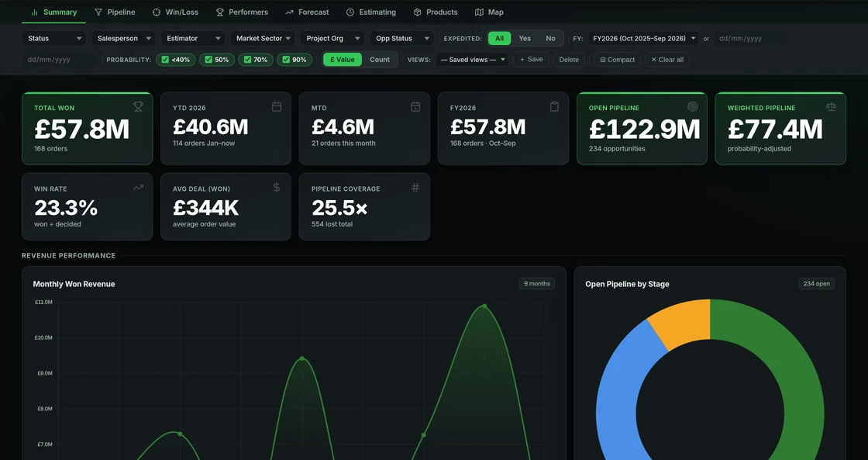Expand the Status filter dropdown
The image size is (868, 460).
(x=54, y=38)
